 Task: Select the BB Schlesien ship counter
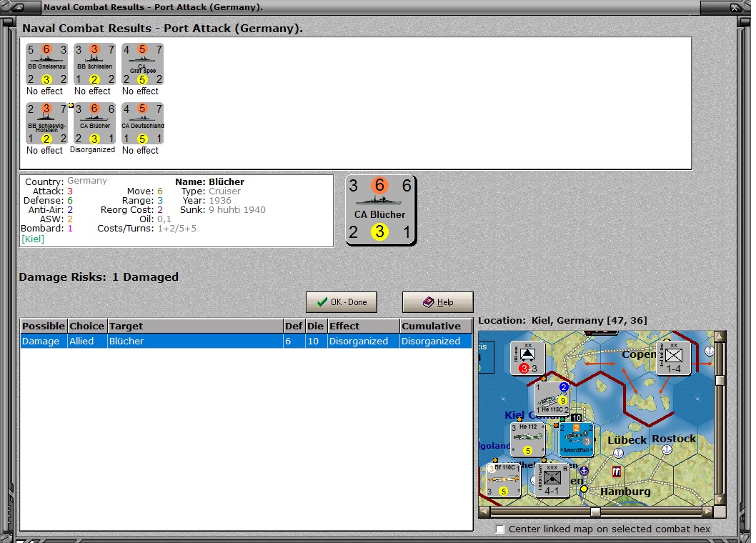[x=94, y=64]
